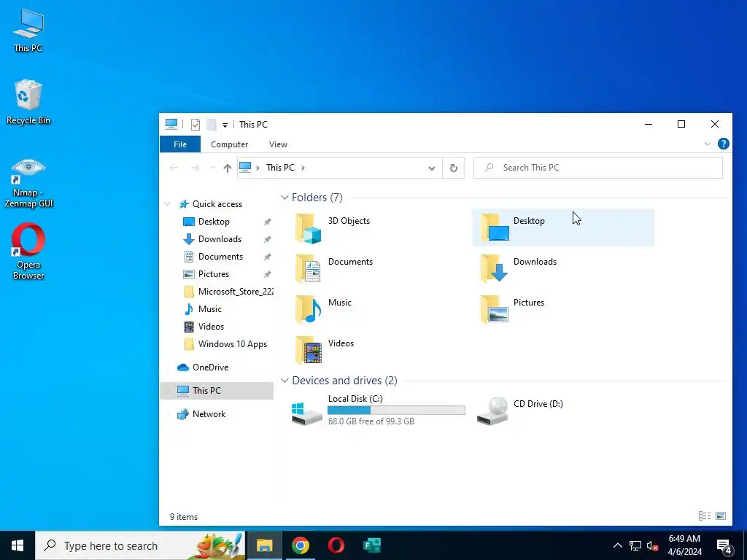747x560 pixels.
Task: Switch to large icons view layout icon
Action: tap(721, 516)
